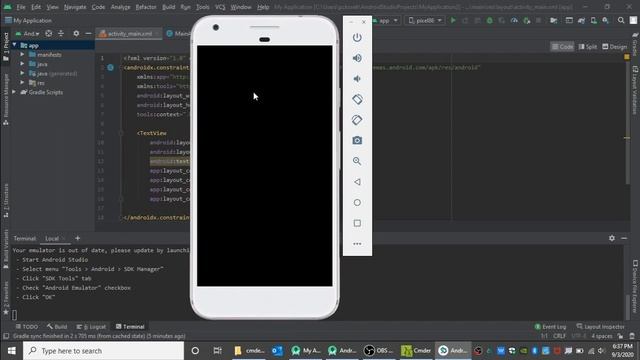Click the editor vertical scrollbar
The width and height of the screenshot is (640, 360).
click(627, 122)
